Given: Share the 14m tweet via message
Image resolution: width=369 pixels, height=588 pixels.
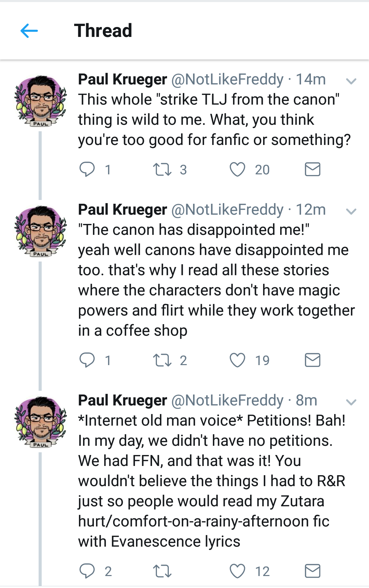Looking at the screenshot, I should tap(312, 169).
